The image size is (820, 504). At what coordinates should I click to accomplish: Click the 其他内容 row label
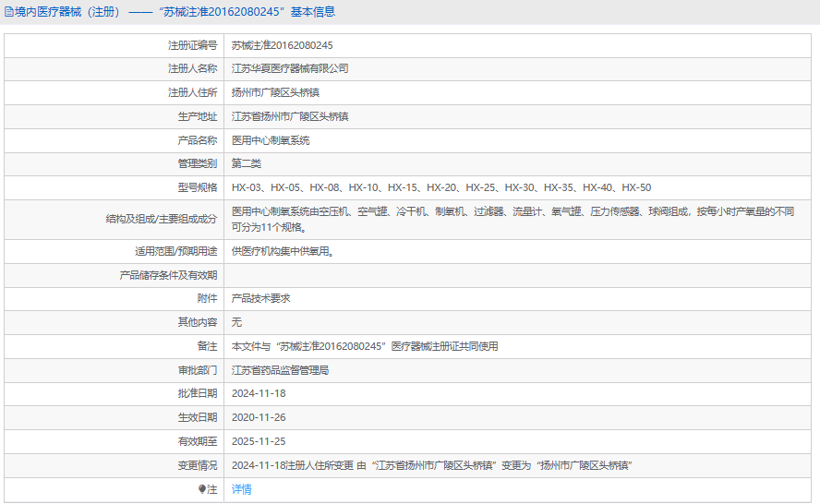click(x=198, y=322)
